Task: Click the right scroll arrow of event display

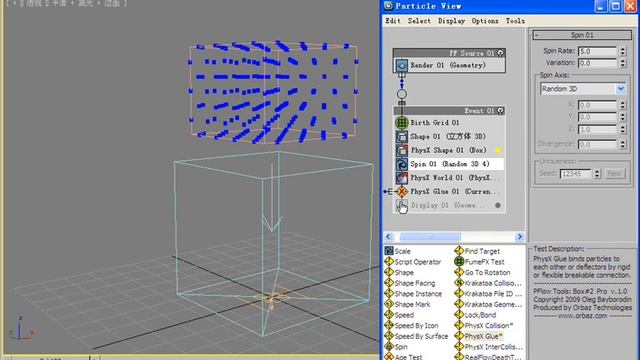Action: [520, 237]
